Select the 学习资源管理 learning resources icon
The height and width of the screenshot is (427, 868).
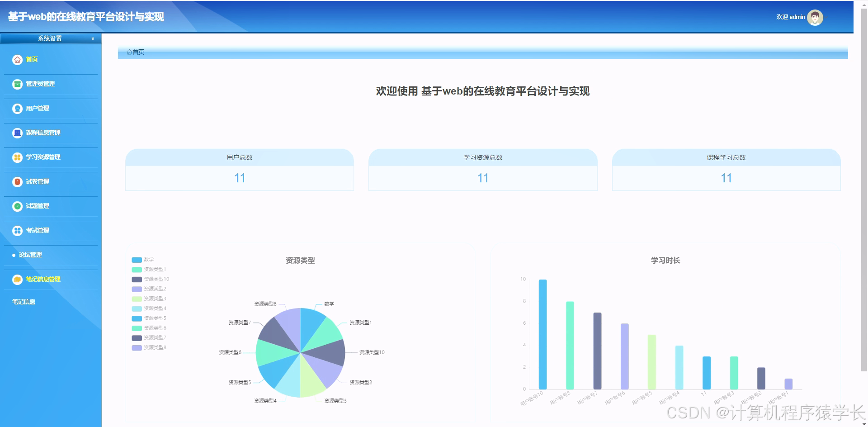17,157
